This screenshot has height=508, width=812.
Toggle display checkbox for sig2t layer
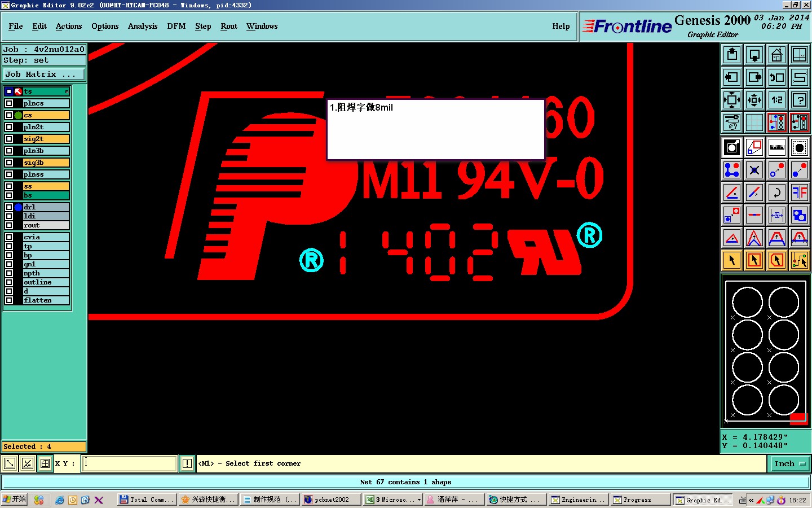click(9, 139)
